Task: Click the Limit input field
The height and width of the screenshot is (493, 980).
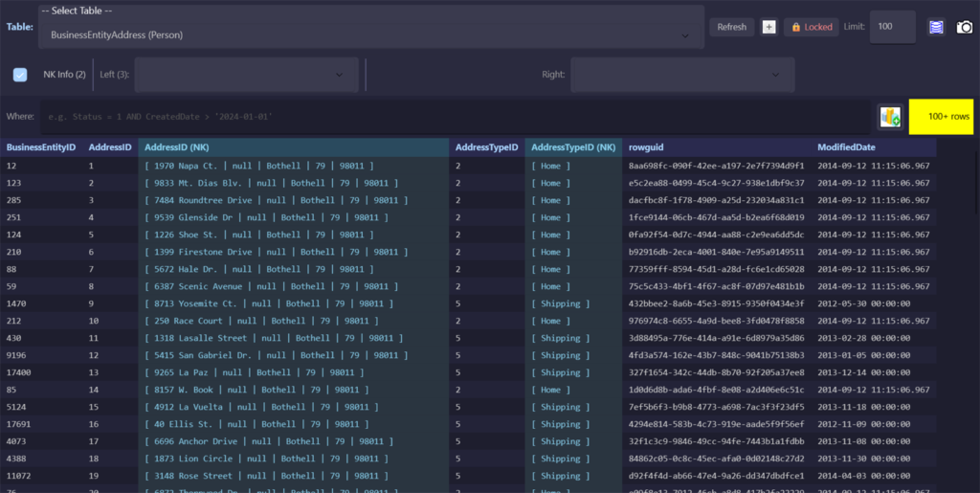Action: coord(893,27)
